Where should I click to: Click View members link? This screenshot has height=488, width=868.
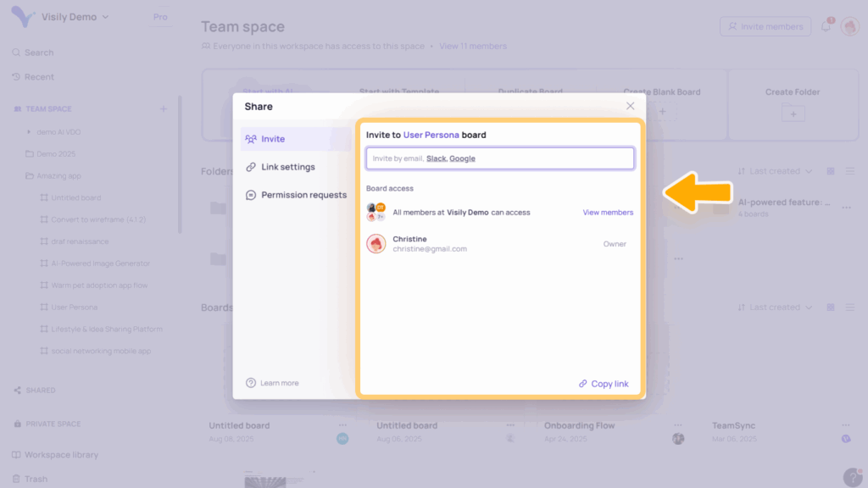(x=607, y=213)
